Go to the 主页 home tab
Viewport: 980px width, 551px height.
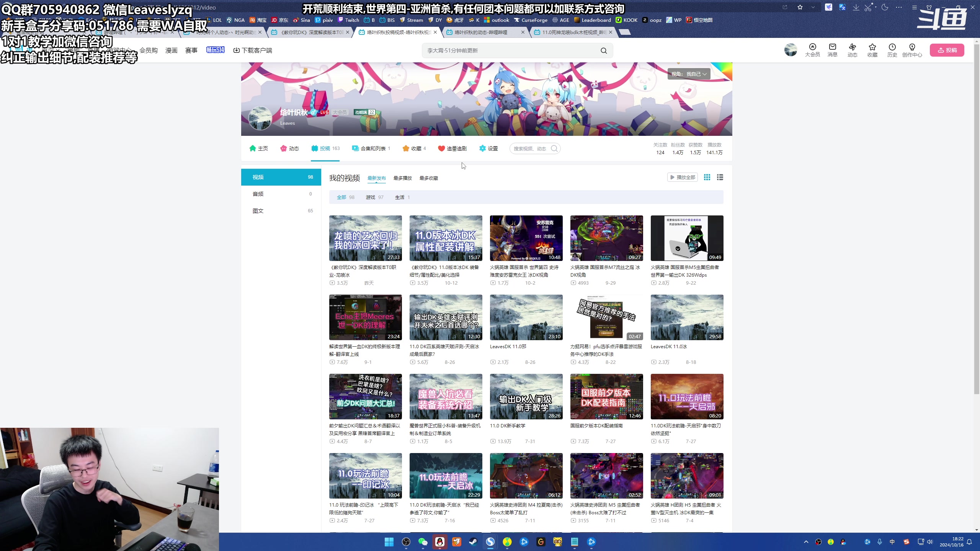(x=258, y=148)
